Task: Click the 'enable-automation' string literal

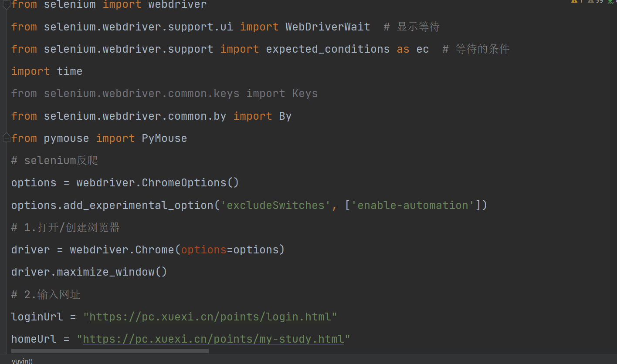Action: click(413, 205)
